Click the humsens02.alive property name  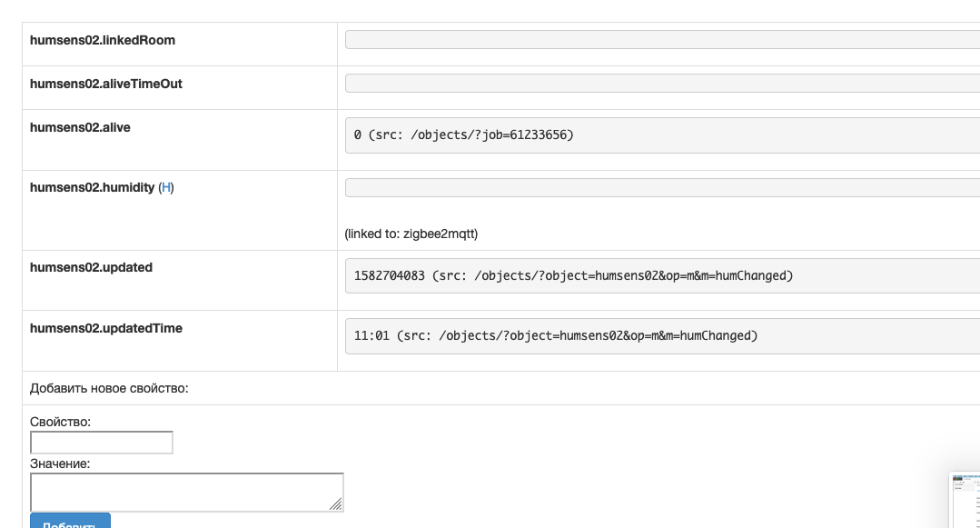click(x=80, y=128)
